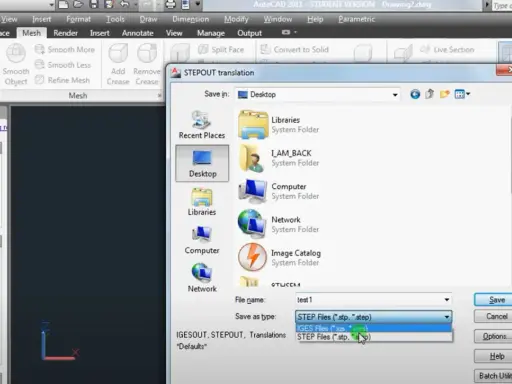Click the Open file icon in quick access toolbar

pos(78,4)
